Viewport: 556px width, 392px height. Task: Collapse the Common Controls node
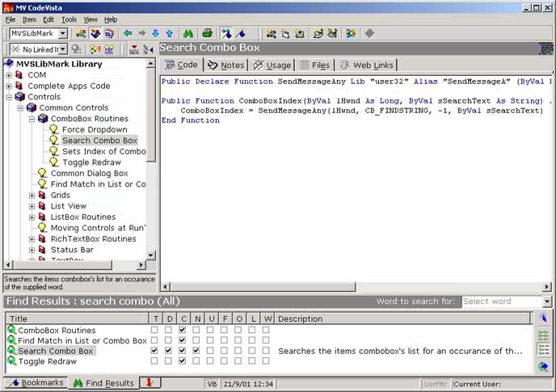[x=20, y=108]
